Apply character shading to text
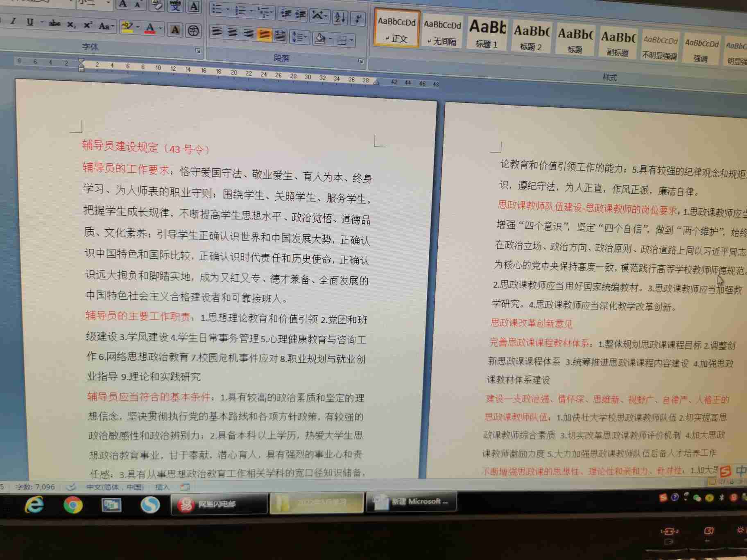 point(175,29)
